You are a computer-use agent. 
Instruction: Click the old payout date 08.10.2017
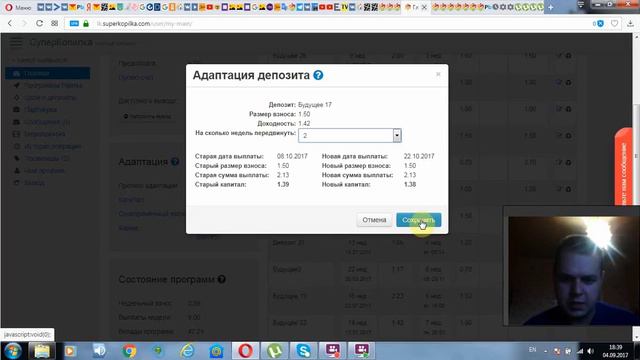292,156
